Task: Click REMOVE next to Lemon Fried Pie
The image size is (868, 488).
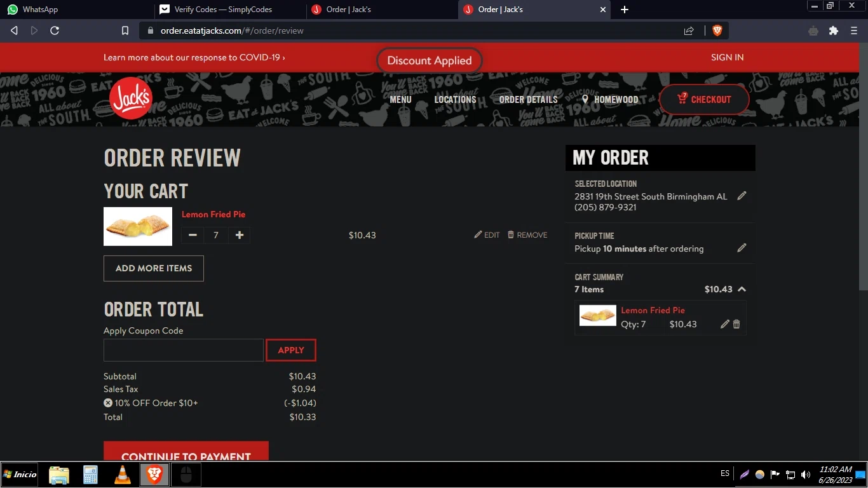Action: (527, 235)
